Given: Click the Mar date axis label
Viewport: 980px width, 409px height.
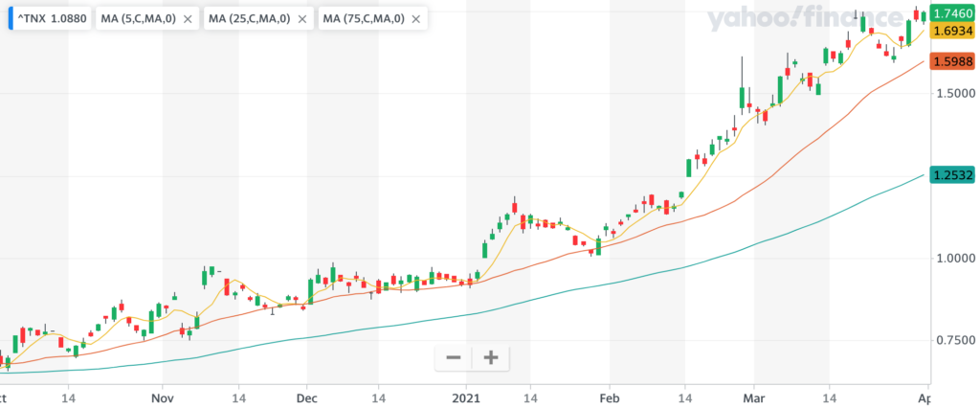Looking at the screenshot, I should pos(754,397).
